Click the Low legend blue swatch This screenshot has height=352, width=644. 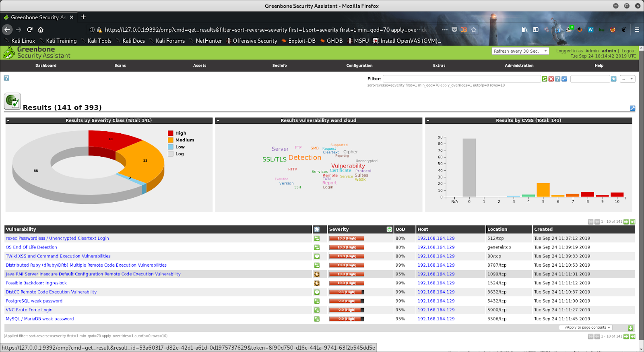pyautogui.click(x=171, y=147)
